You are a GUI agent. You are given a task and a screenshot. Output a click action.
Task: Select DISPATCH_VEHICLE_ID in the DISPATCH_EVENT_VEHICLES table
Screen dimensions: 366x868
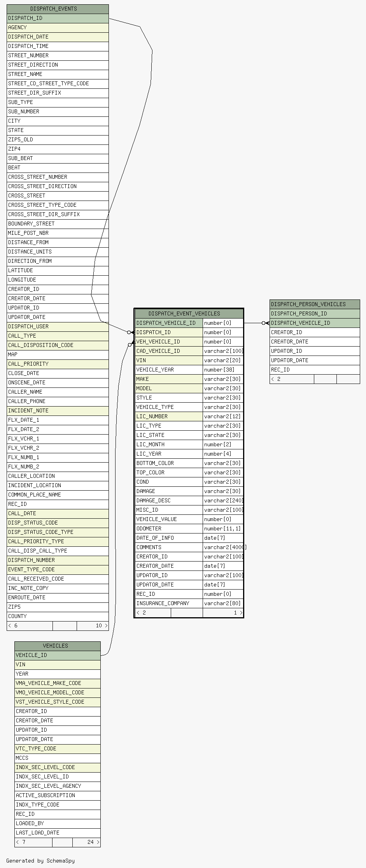(169, 323)
